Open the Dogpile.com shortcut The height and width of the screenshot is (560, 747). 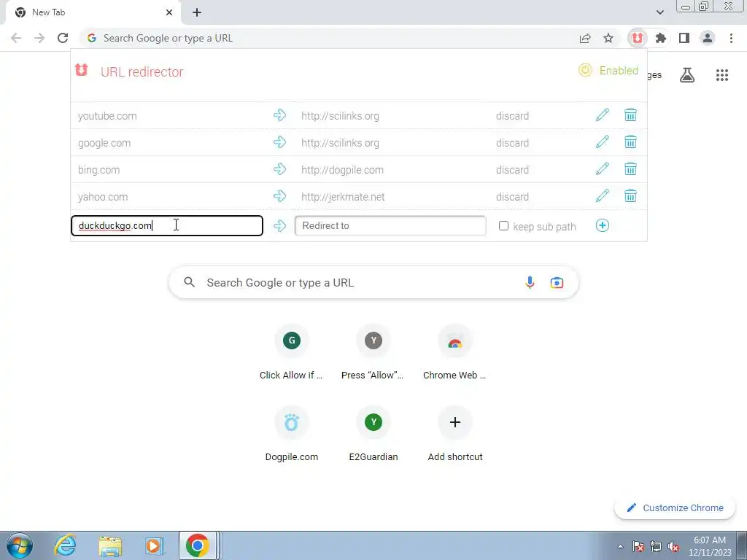(291, 435)
